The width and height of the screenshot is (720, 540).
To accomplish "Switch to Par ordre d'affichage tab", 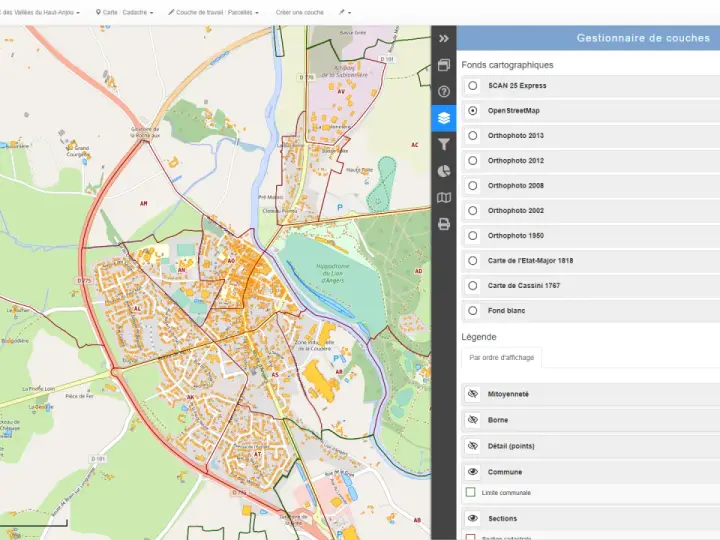I will pyautogui.click(x=501, y=358).
